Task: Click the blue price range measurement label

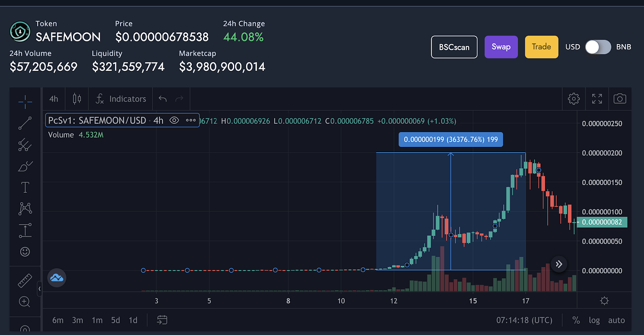Action: (x=451, y=139)
